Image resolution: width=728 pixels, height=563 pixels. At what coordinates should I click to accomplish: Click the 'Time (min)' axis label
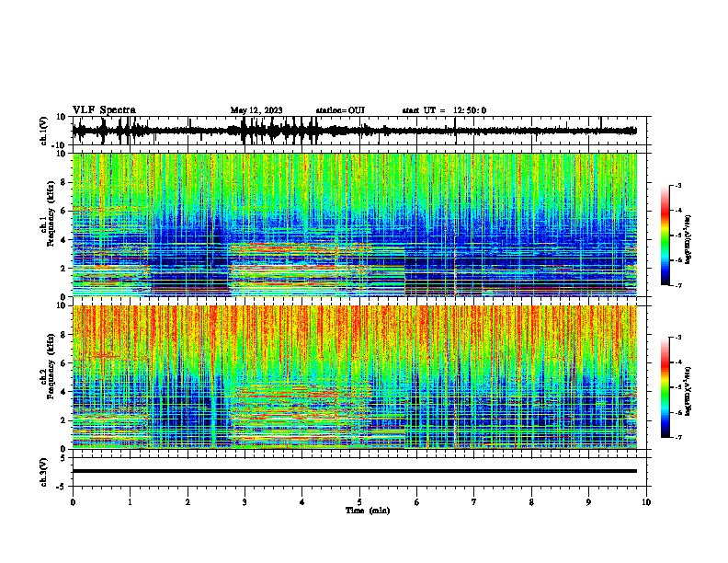tap(368, 511)
